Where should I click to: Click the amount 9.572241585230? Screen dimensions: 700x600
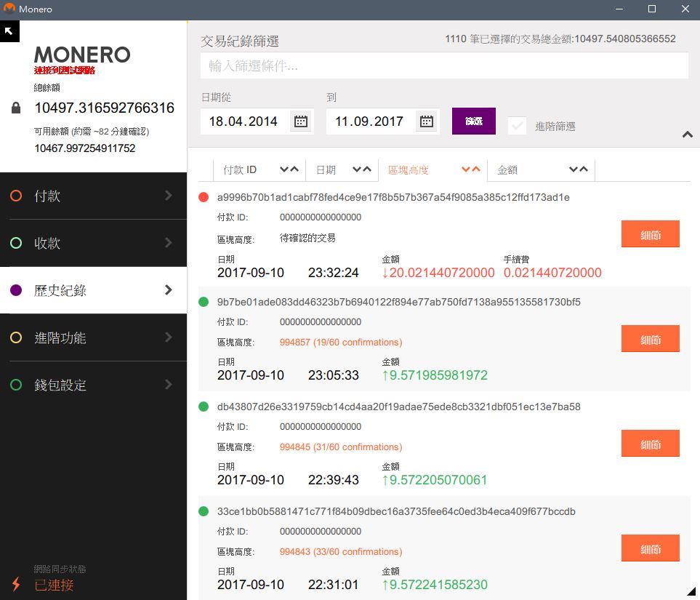click(435, 584)
